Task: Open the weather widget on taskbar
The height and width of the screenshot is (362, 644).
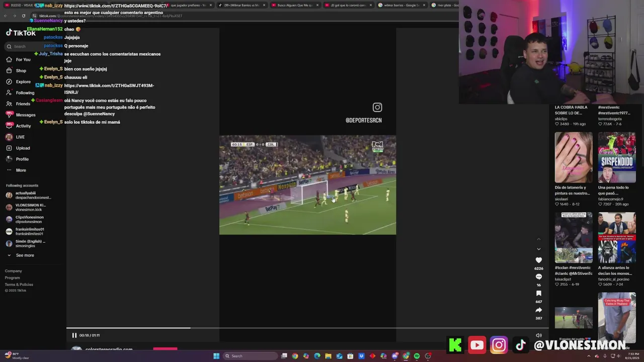Action: pyautogui.click(x=17, y=356)
